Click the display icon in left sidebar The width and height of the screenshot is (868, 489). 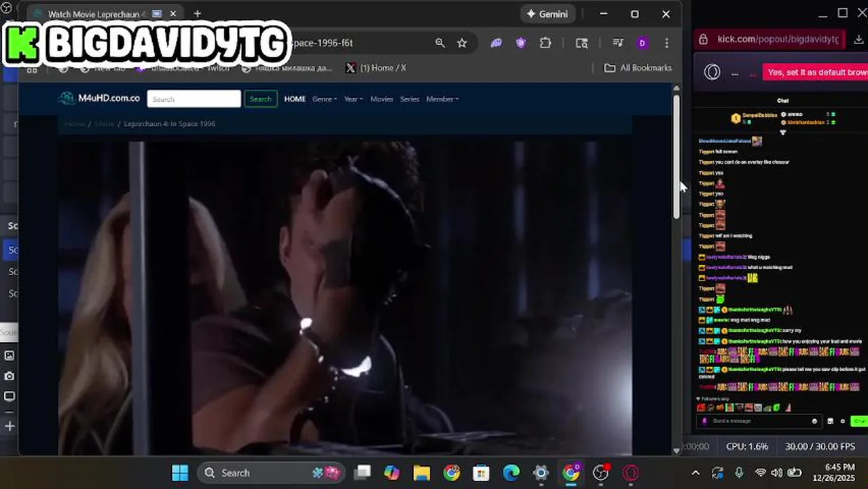pos(10,396)
